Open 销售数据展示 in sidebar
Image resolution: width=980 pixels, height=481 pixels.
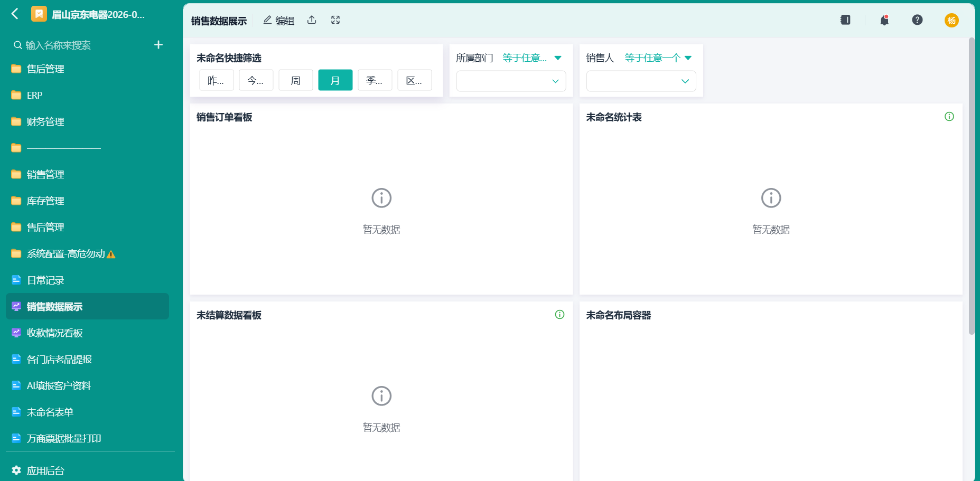tap(87, 306)
